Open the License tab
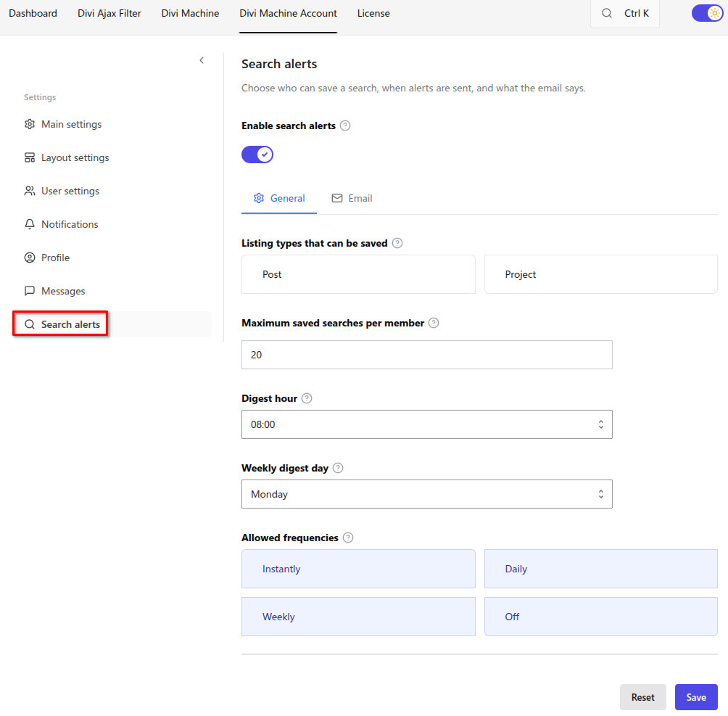728x716 pixels. (373, 13)
